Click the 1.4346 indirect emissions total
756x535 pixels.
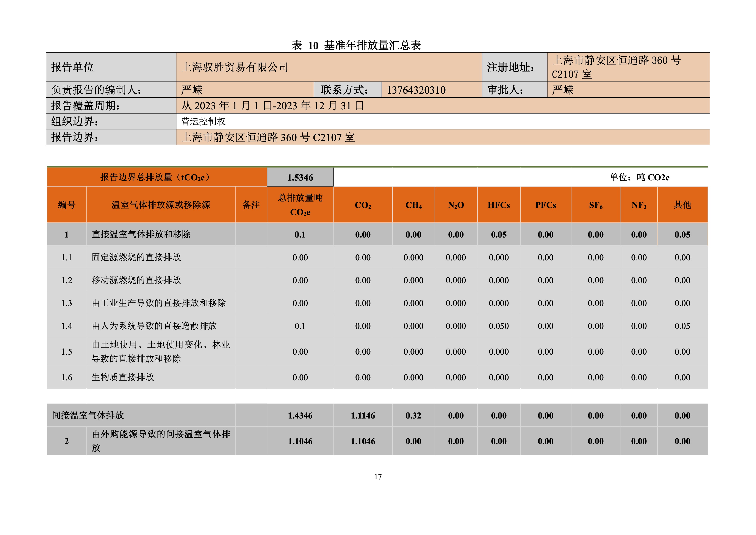[x=300, y=415]
